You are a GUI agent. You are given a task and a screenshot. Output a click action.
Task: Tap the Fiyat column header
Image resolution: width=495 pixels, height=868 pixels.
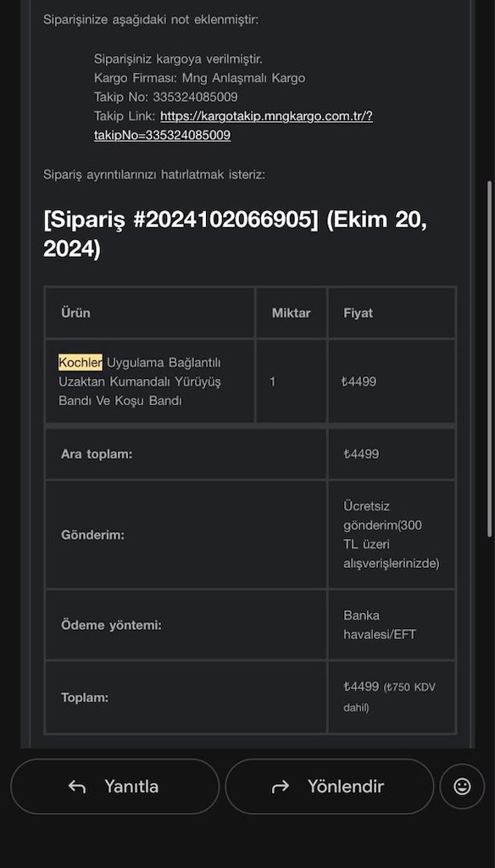[x=359, y=313]
